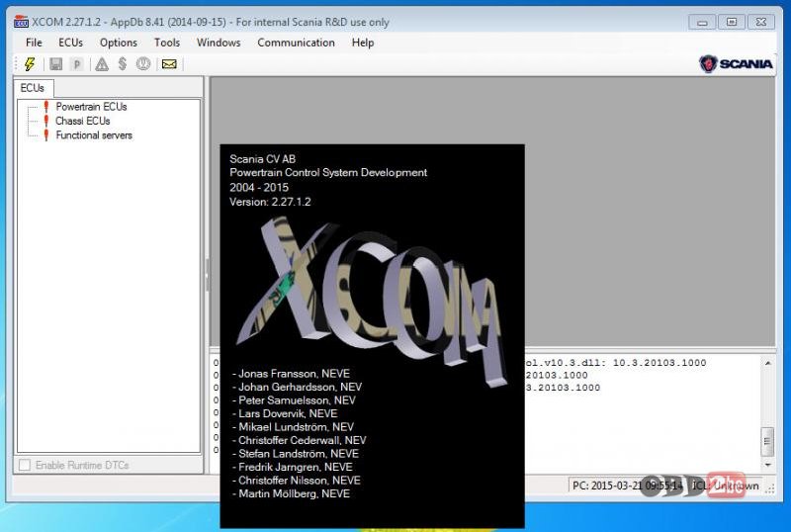The height and width of the screenshot is (532, 791).
Task: Close the XCOM window
Action: click(761, 22)
